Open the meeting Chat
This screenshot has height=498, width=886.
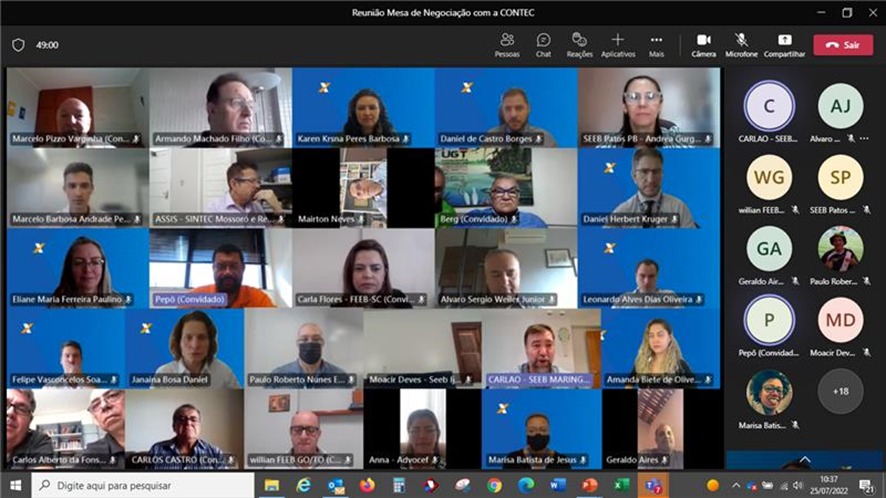543,45
